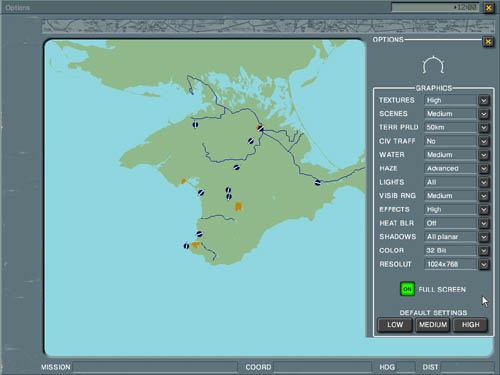The width and height of the screenshot is (500, 375).
Task: Click the HDG field at the bottom
Action: (x=406, y=367)
